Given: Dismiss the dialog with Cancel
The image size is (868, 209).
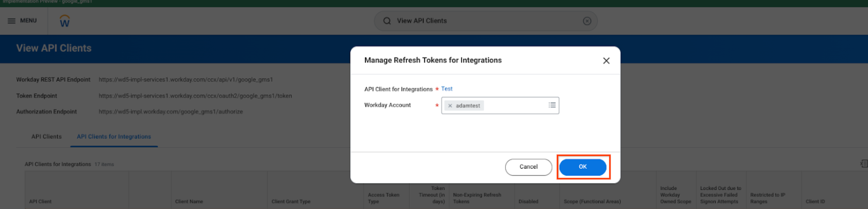Looking at the screenshot, I should coord(528,167).
